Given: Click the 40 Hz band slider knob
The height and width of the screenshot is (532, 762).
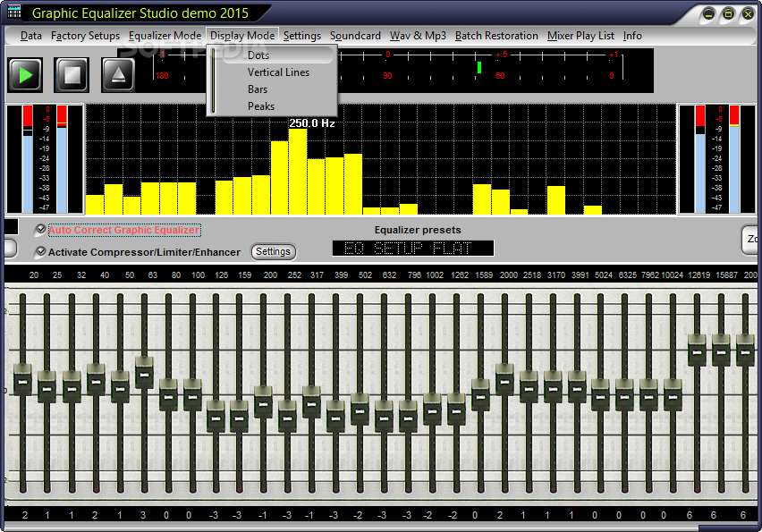Looking at the screenshot, I should click(96, 379).
